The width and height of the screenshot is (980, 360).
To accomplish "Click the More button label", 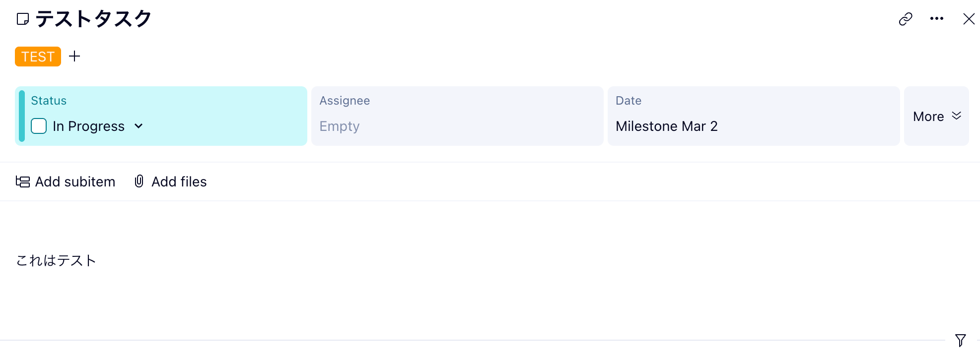I will [x=928, y=117].
